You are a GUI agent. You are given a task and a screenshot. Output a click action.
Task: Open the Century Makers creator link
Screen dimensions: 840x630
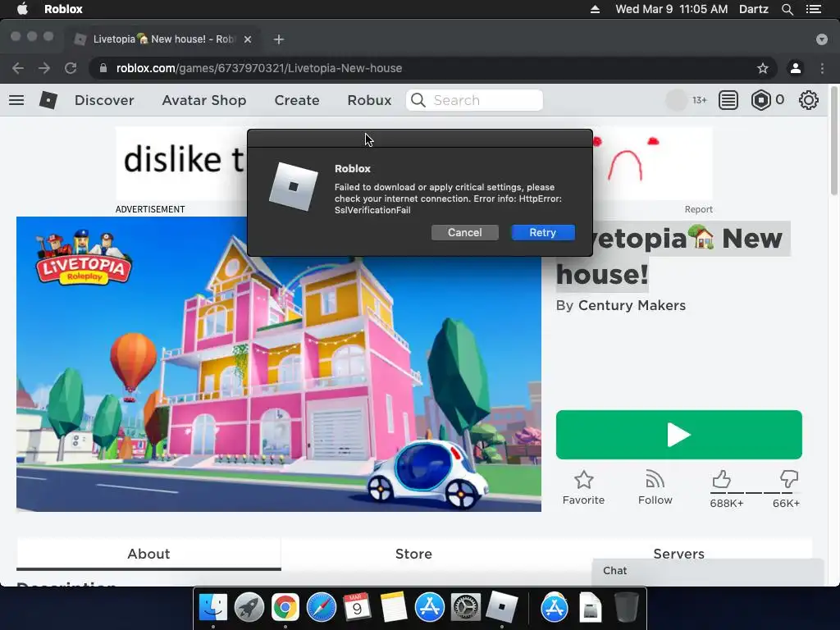[632, 305]
